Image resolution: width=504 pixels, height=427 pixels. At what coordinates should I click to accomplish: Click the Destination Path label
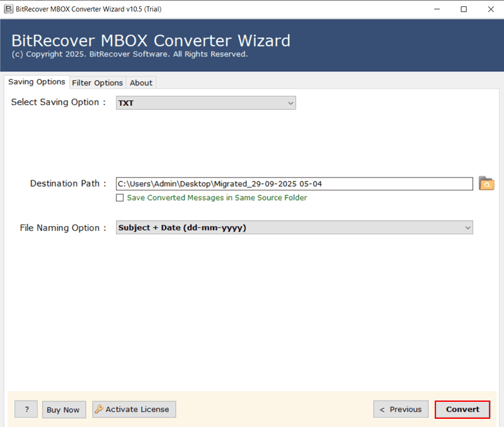pyautogui.click(x=68, y=183)
